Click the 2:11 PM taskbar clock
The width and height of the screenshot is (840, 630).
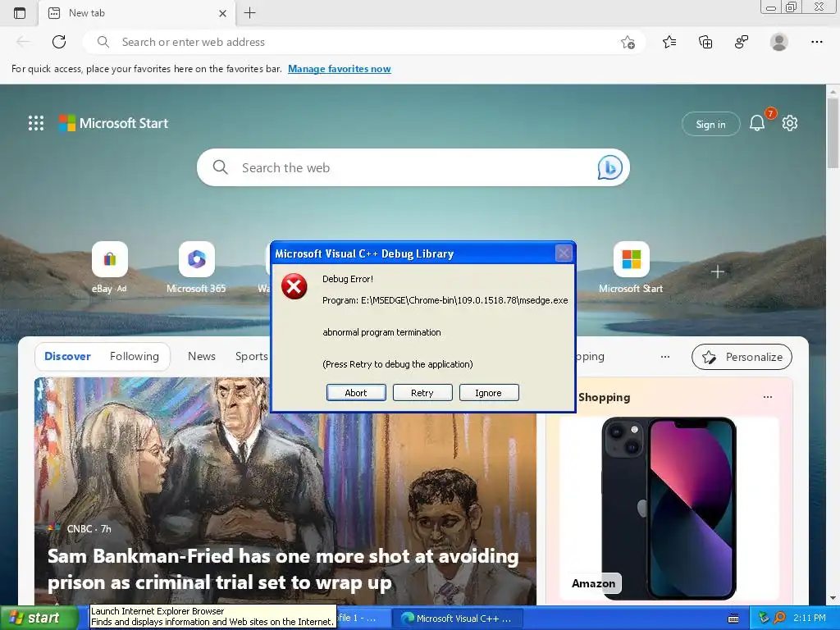[x=810, y=619]
